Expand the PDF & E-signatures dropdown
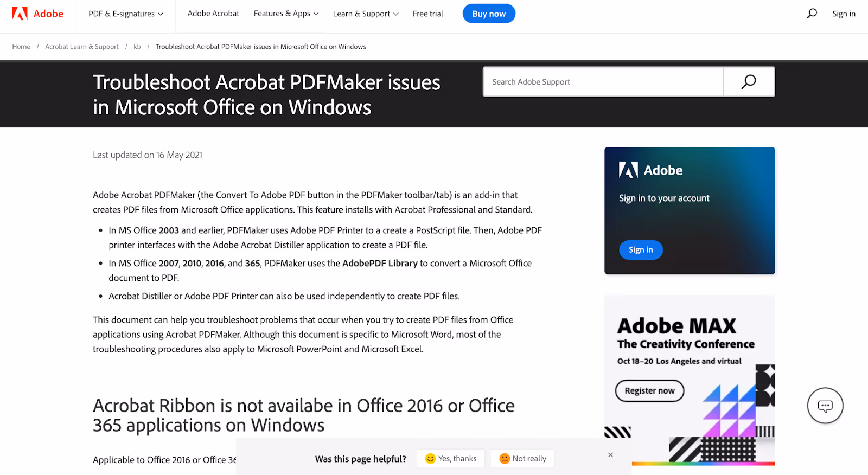Screen dimensions: 868x475 point(126,14)
